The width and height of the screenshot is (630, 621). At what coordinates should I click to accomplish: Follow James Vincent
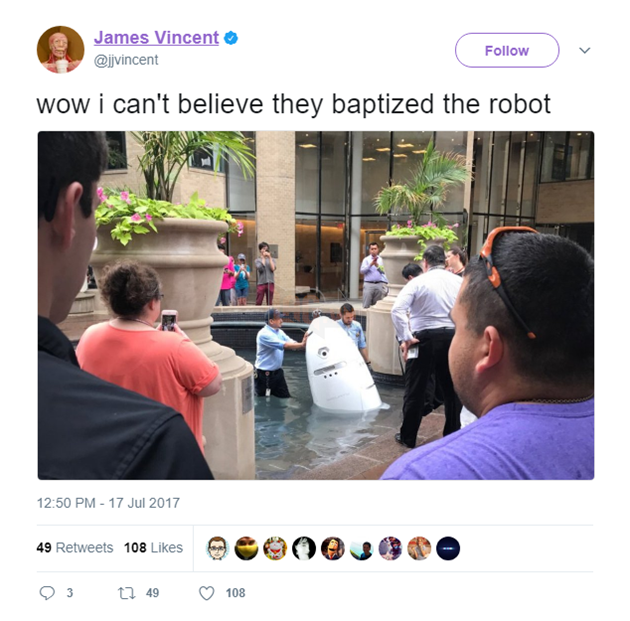(507, 50)
